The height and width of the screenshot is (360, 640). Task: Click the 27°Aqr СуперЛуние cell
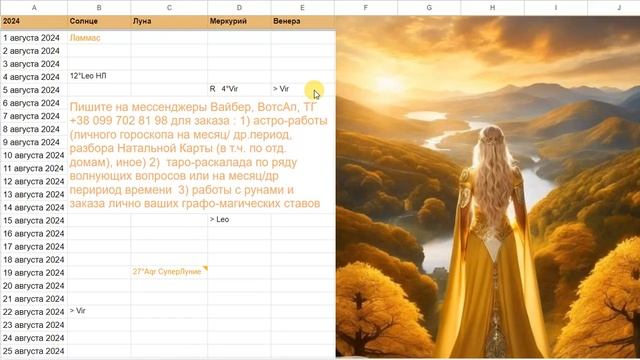tap(169, 273)
